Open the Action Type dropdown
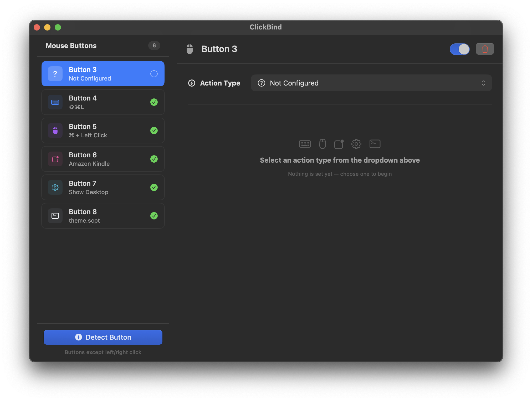 371,83
